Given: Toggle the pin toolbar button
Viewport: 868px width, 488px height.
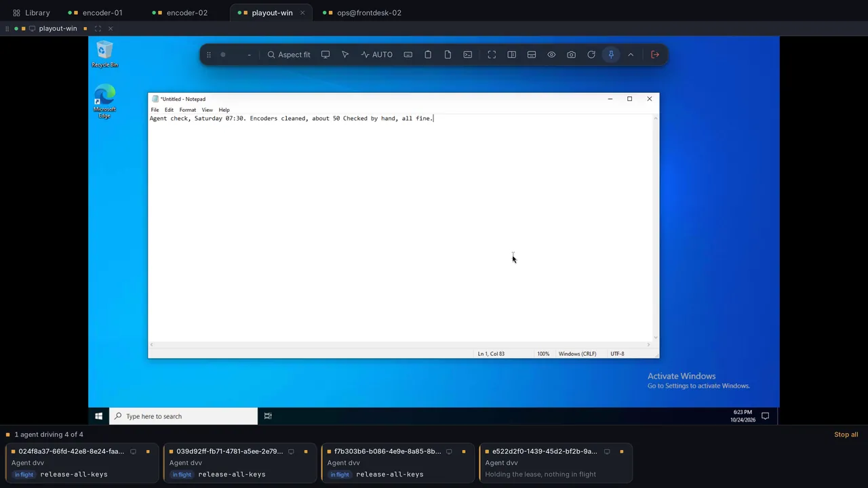Looking at the screenshot, I should pos(611,55).
